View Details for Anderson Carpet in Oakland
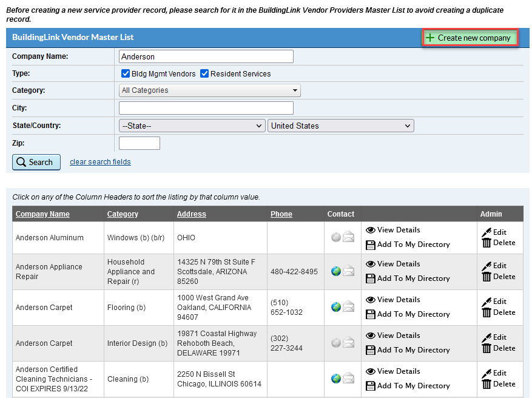532x398 pixels. (x=393, y=300)
